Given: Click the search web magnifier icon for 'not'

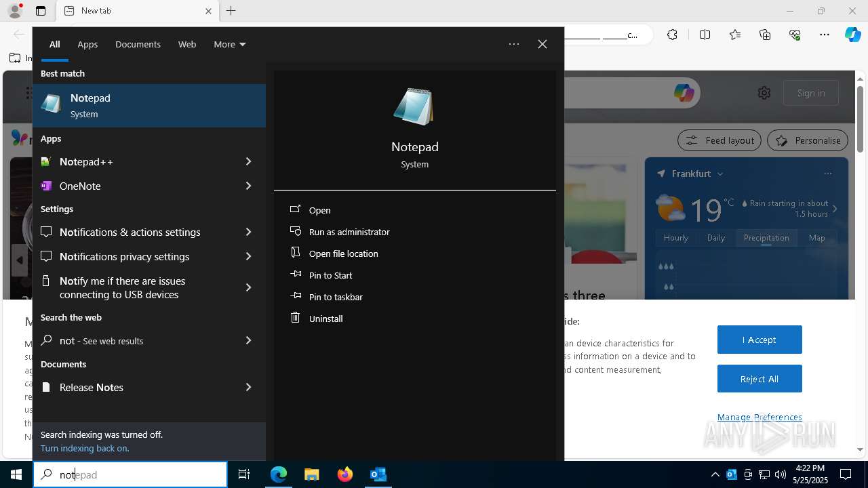Looking at the screenshot, I should coord(46,340).
